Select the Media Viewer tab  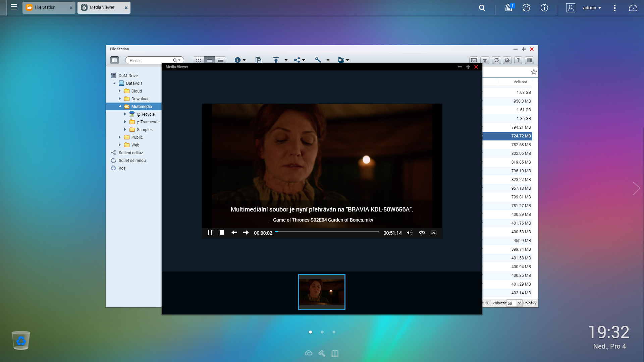pyautogui.click(x=102, y=7)
